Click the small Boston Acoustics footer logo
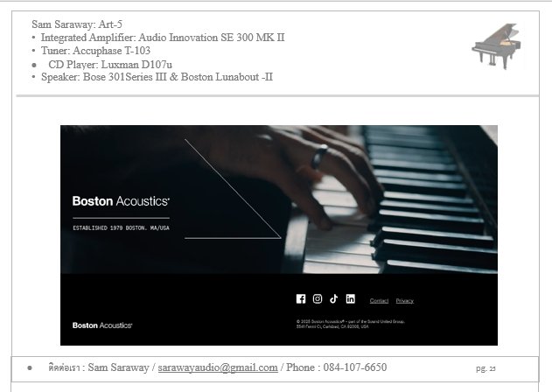This screenshot has width=552, height=392. point(102,325)
